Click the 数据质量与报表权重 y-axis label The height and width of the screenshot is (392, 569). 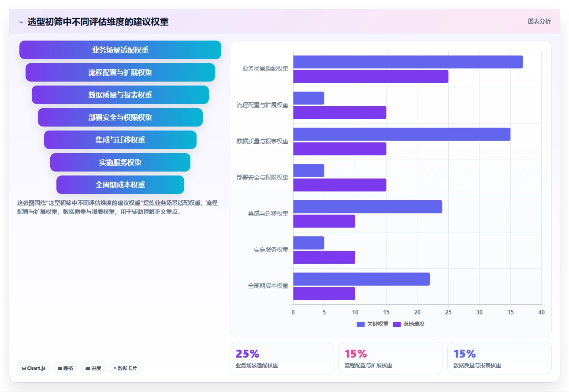pos(263,141)
